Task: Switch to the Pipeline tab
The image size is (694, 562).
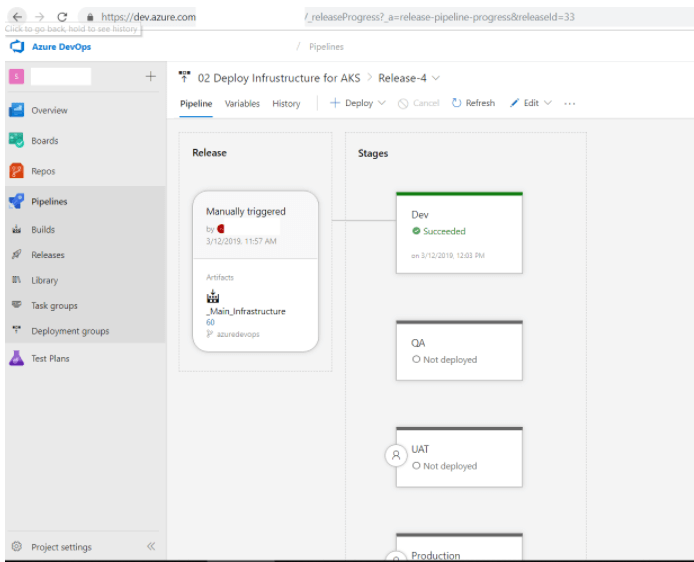Action: click(x=196, y=104)
